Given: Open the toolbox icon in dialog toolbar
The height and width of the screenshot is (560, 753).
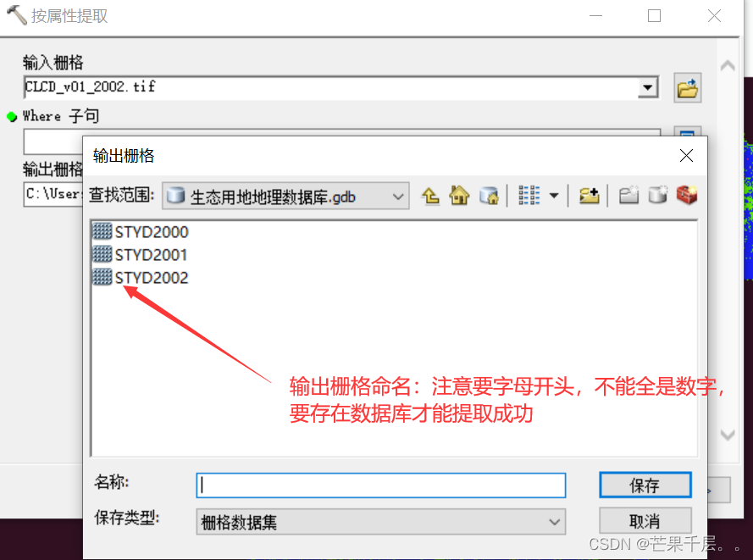Looking at the screenshot, I should [x=687, y=196].
